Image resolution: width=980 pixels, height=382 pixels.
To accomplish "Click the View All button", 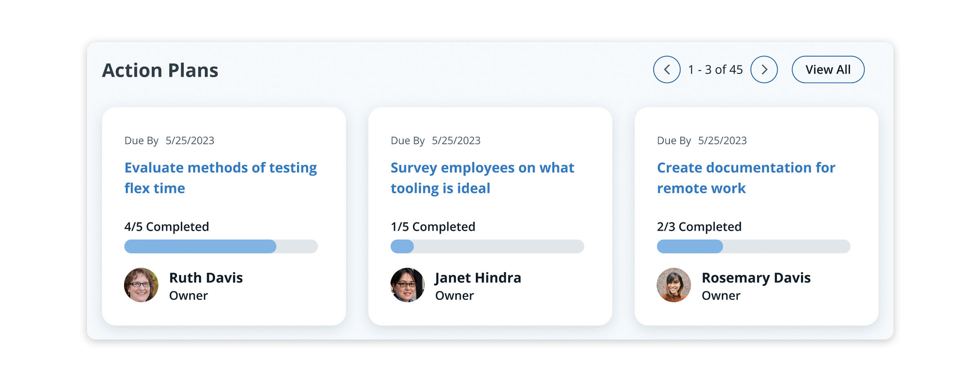I will tap(828, 69).
